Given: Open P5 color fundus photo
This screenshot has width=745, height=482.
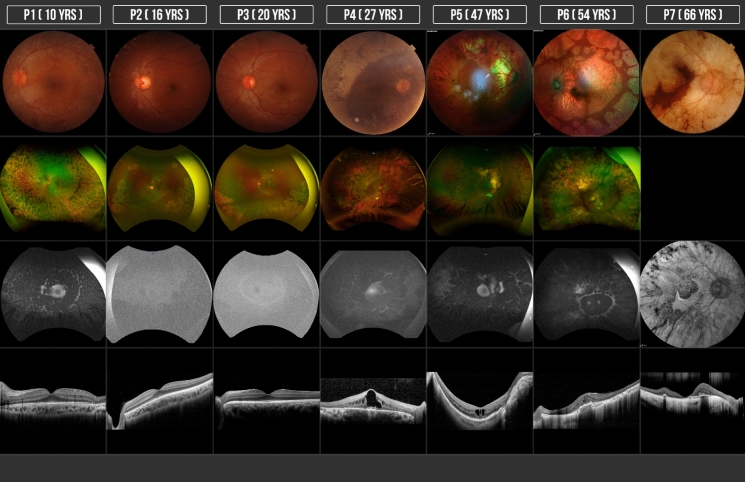Looking at the screenshot, I should coord(480,83).
